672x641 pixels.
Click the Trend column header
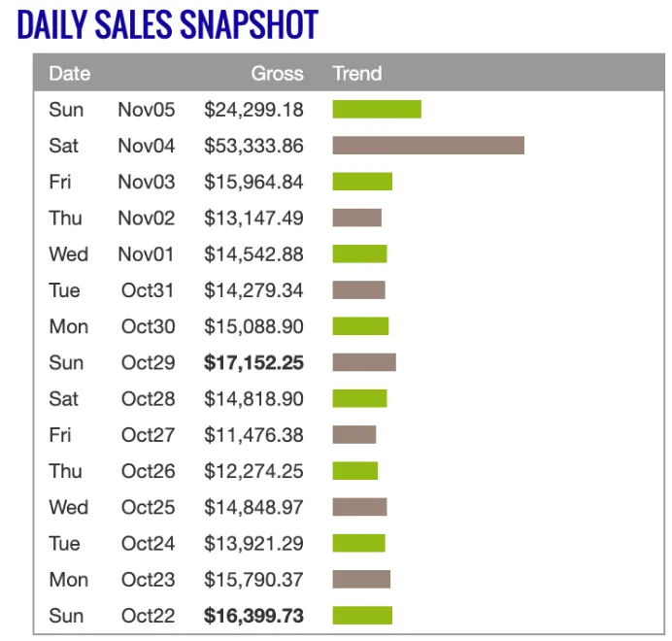point(357,73)
